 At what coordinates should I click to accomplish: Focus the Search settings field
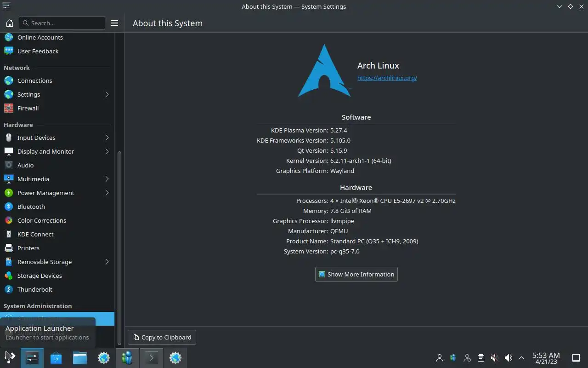click(62, 23)
